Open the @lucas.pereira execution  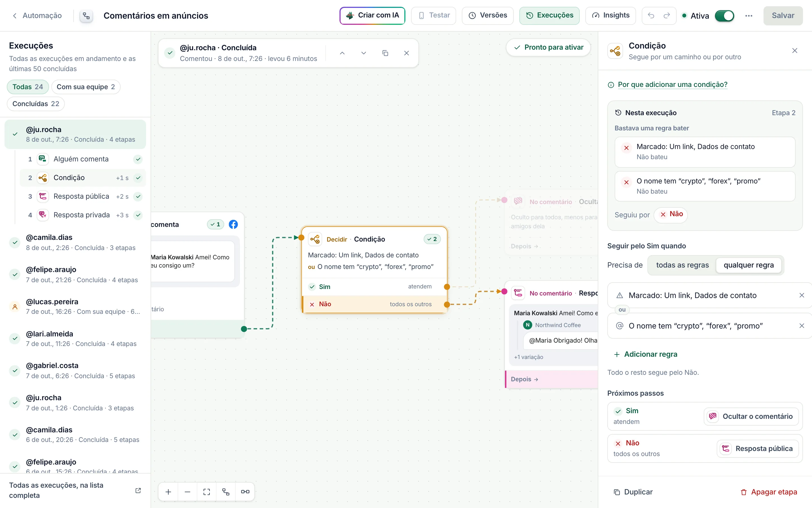tap(75, 306)
